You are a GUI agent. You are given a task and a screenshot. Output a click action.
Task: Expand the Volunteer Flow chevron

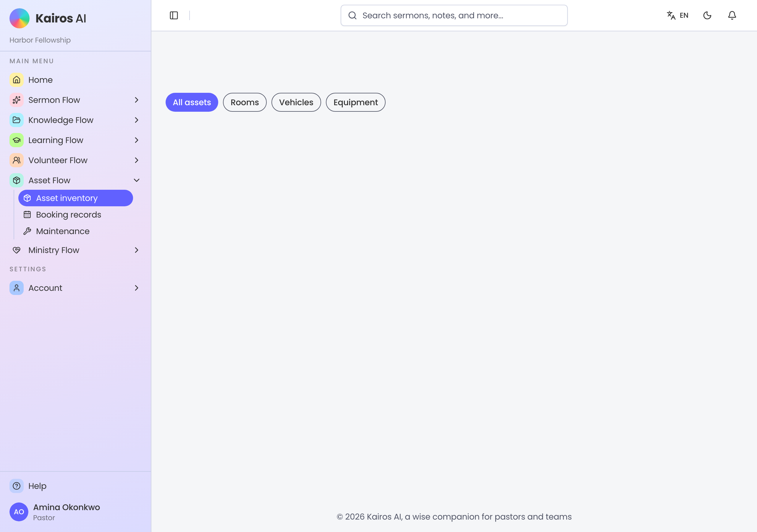[x=137, y=160]
